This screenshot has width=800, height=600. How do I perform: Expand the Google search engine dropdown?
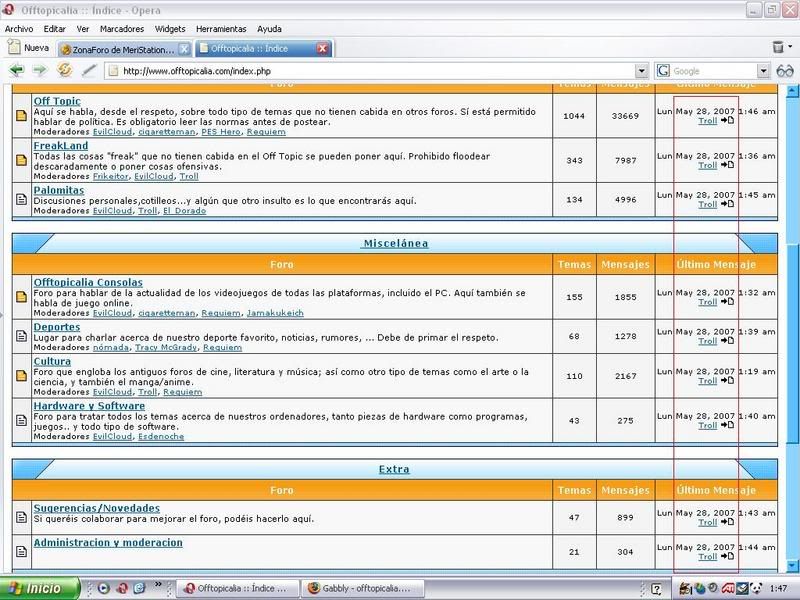(762, 71)
